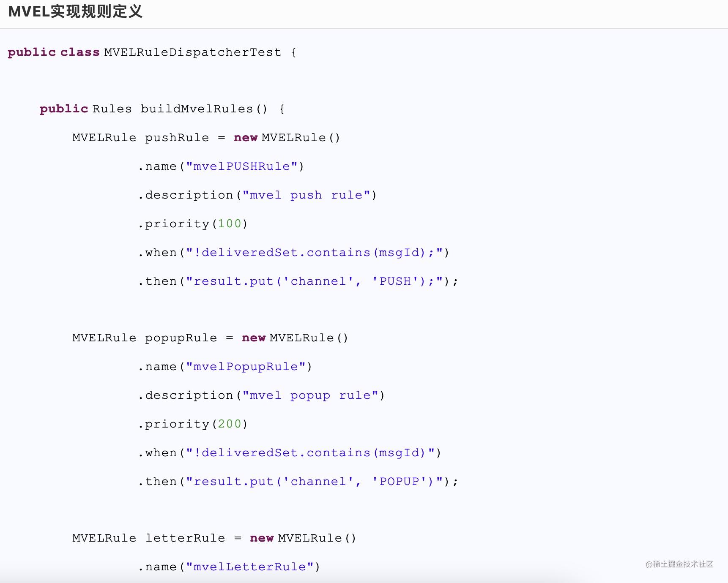Click the popupRule variable name
Viewport: 728px width, 583px height.
coord(181,338)
